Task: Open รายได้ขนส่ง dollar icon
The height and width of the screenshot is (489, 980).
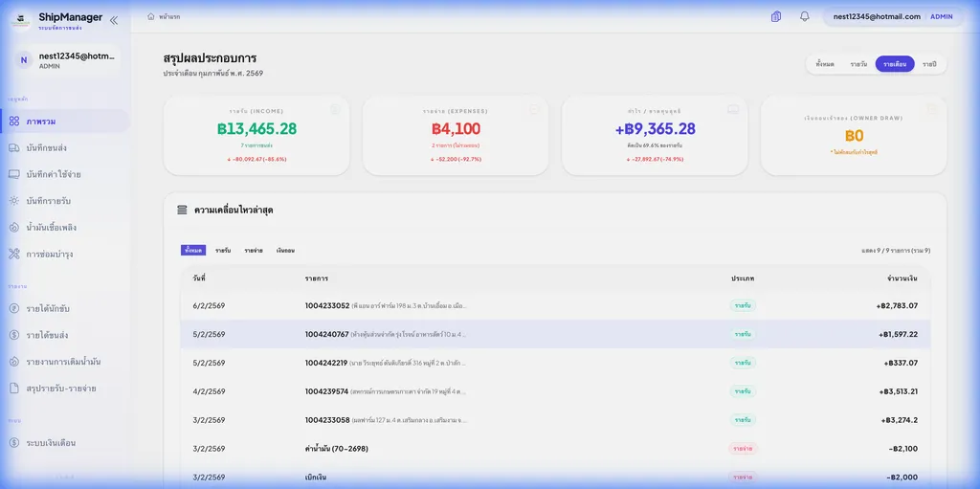Action: 14,335
